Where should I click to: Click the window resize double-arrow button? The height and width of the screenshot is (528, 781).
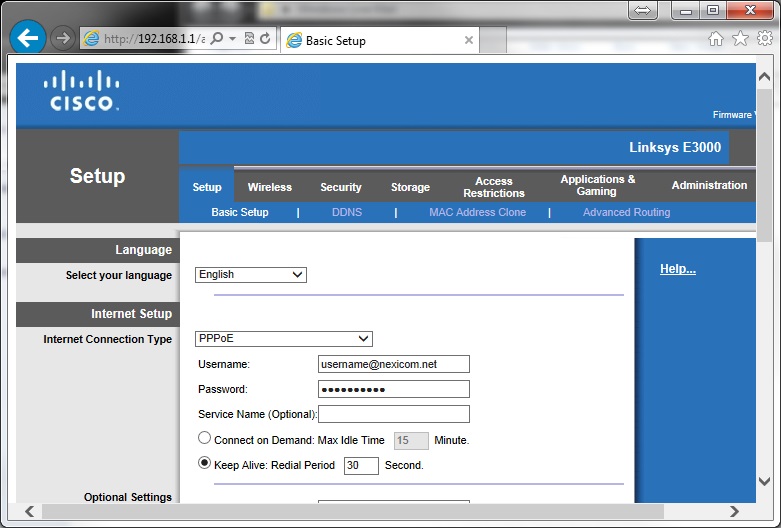(643, 10)
